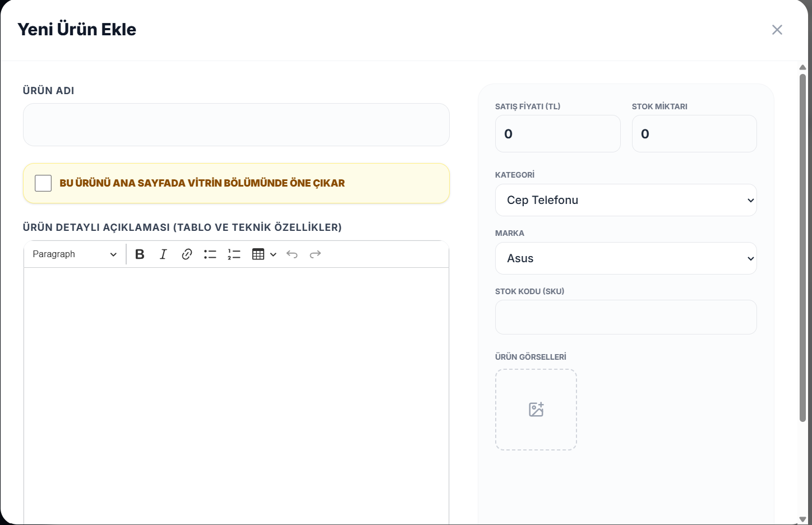
Task: Click the add image icon under Ürün Görselleri
Action: pyautogui.click(x=536, y=410)
